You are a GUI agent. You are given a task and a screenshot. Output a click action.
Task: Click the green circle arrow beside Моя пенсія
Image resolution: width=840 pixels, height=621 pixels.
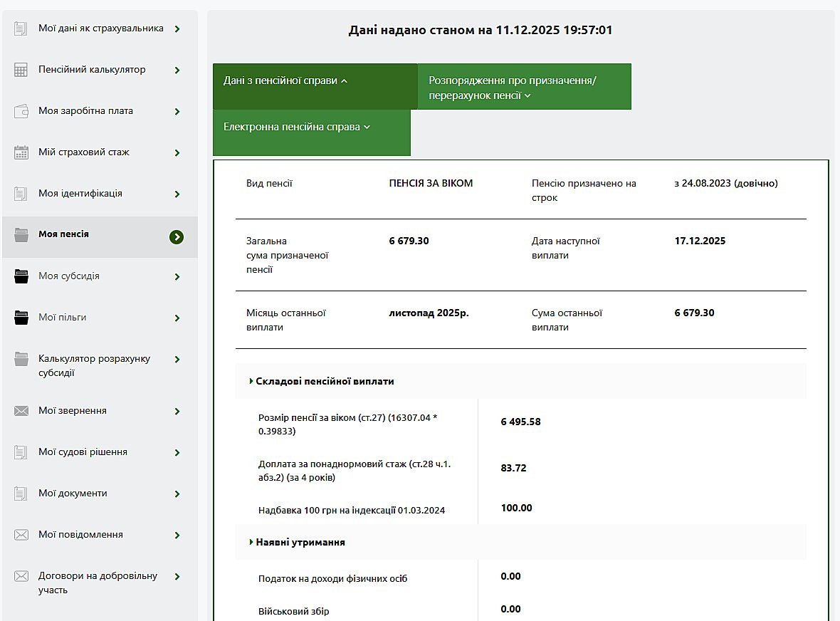[x=177, y=237]
